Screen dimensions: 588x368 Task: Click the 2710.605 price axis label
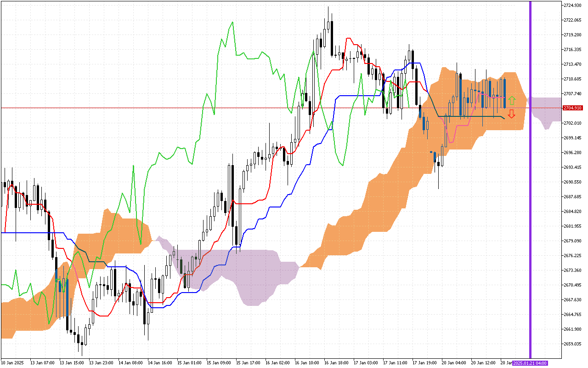tap(573, 79)
